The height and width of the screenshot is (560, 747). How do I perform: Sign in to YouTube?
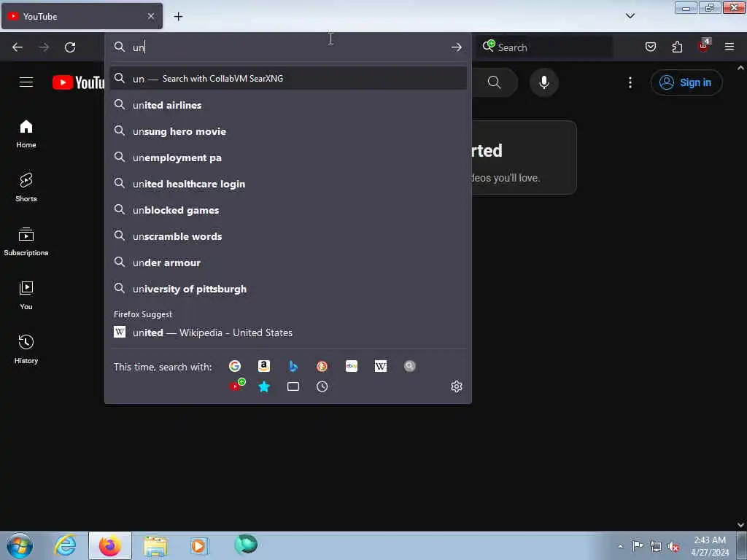tap(686, 82)
